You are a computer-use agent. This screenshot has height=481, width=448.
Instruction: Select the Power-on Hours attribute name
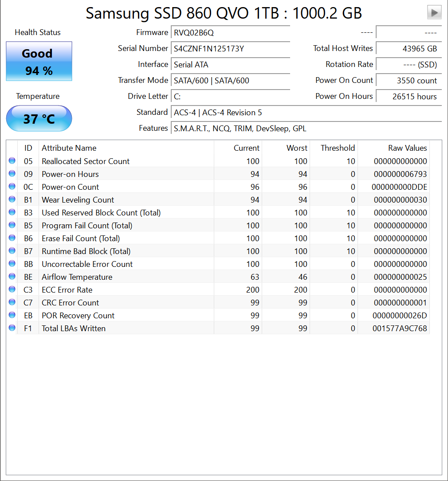coord(70,174)
